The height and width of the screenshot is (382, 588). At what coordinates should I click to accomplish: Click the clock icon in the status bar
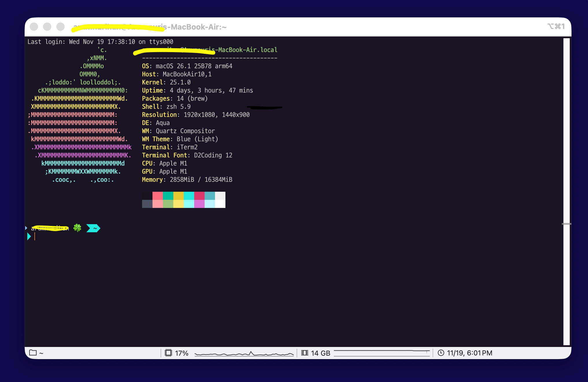tap(441, 353)
